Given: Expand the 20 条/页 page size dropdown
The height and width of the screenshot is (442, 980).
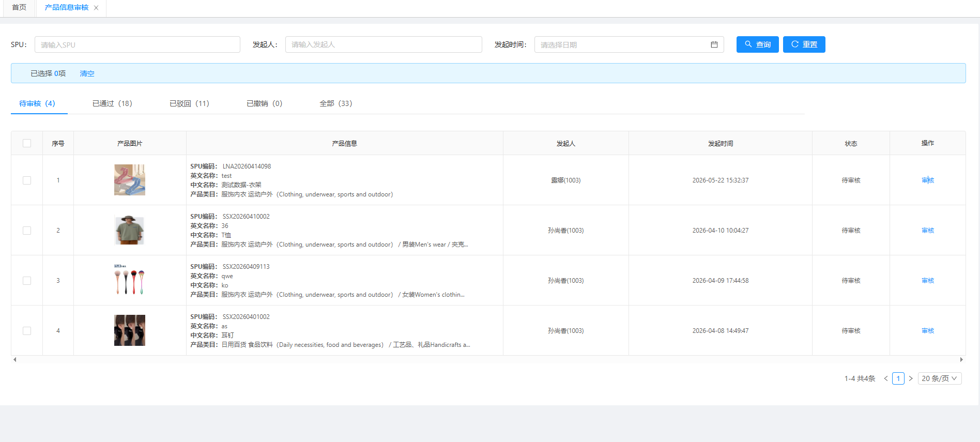Looking at the screenshot, I should point(940,378).
